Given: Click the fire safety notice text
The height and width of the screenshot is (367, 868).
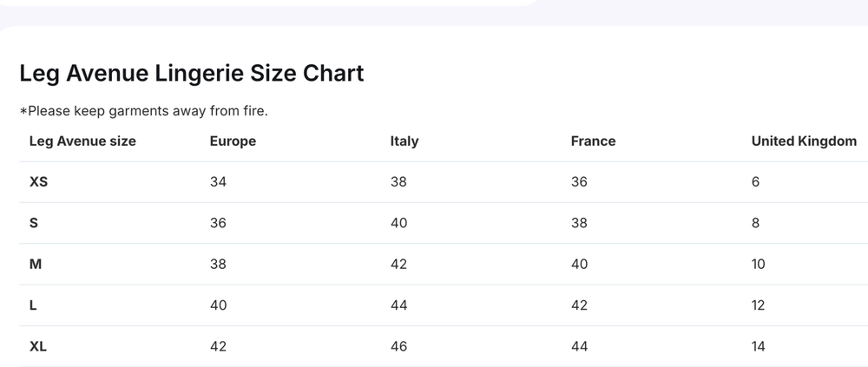Looking at the screenshot, I should (x=143, y=111).
